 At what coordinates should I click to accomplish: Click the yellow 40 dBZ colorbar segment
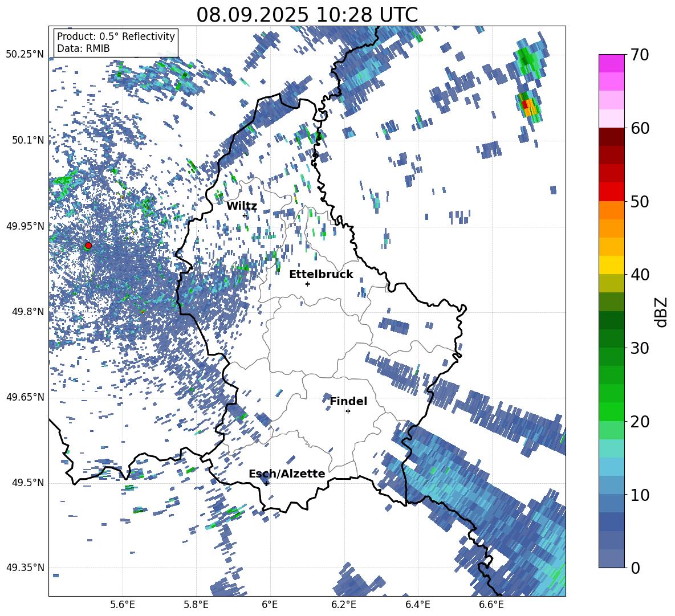click(x=611, y=265)
